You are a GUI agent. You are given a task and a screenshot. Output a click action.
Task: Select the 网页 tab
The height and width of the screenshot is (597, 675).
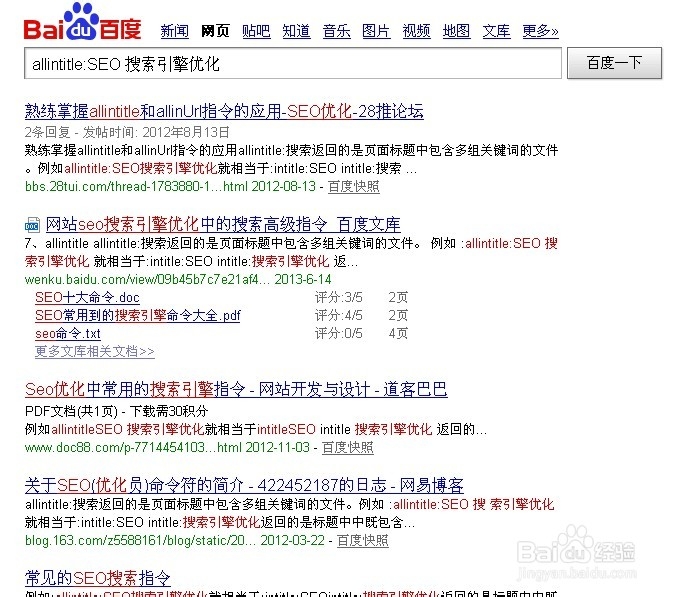click(215, 31)
